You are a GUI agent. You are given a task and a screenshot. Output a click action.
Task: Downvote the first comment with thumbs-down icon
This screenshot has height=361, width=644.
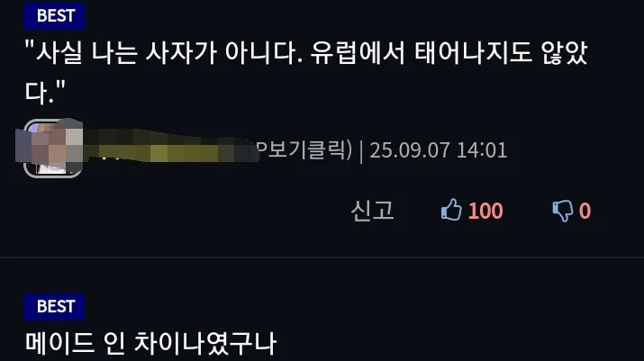pyautogui.click(x=562, y=211)
